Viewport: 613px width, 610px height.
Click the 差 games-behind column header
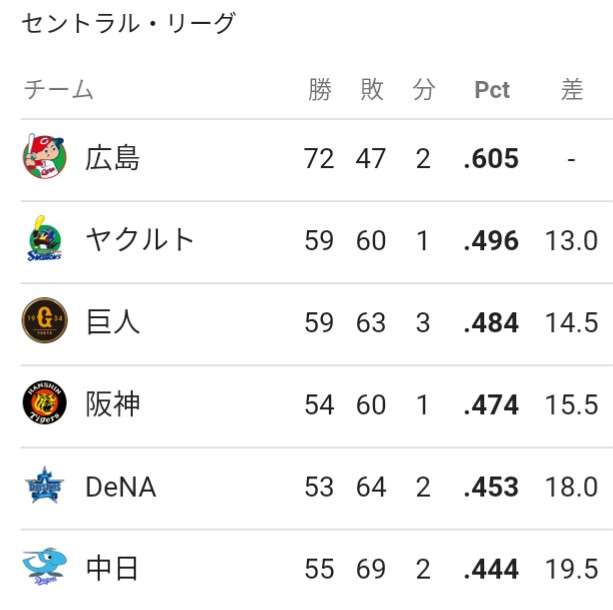(572, 90)
